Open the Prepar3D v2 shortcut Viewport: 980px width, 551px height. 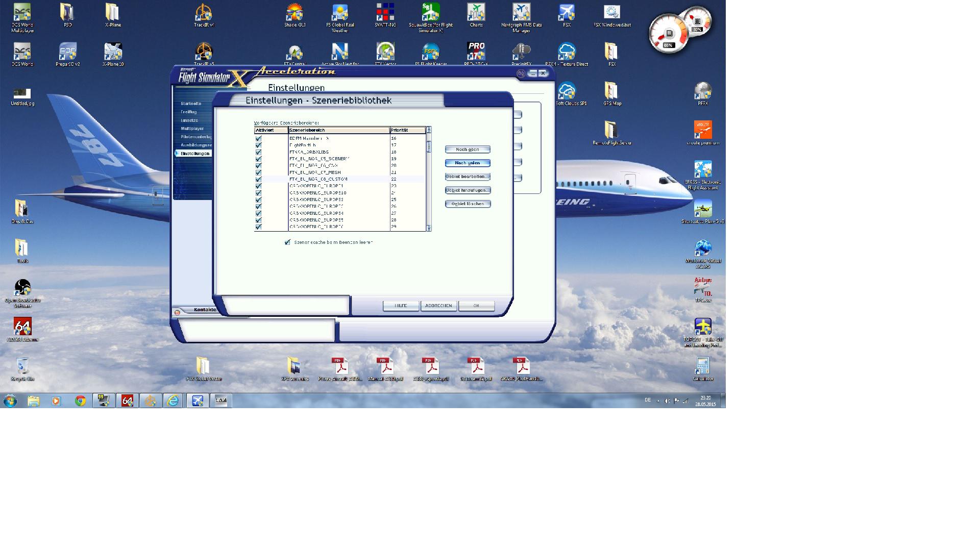click(x=68, y=54)
